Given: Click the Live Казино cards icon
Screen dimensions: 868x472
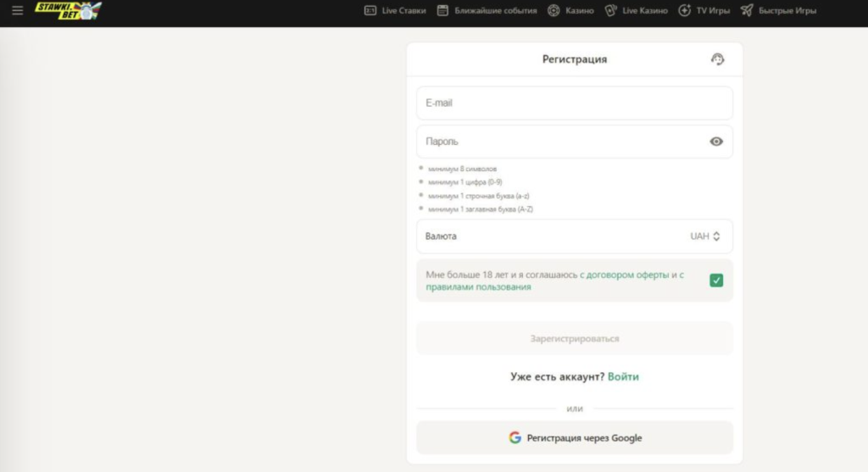Looking at the screenshot, I should point(610,10).
